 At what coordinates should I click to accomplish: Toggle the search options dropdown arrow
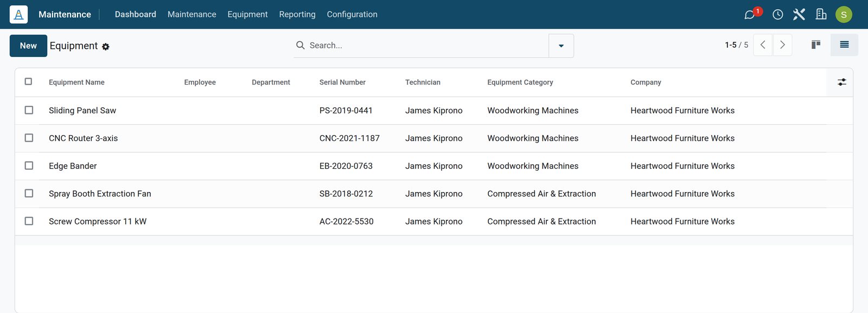pos(561,46)
